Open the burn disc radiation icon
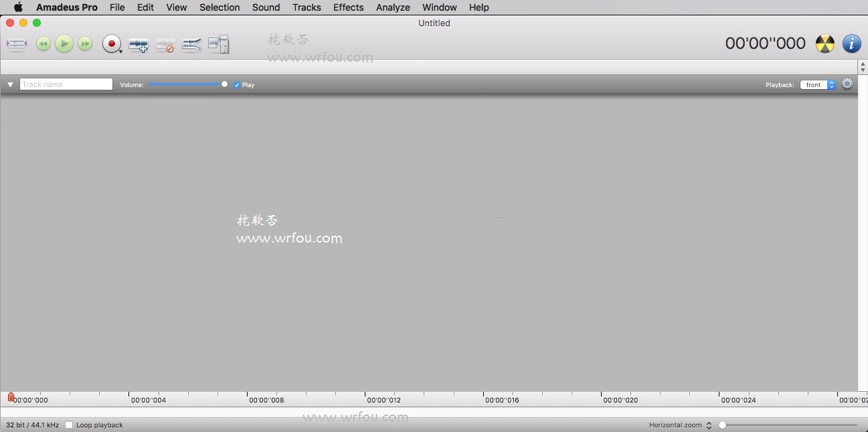This screenshot has width=868, height=432. (825, 44)
